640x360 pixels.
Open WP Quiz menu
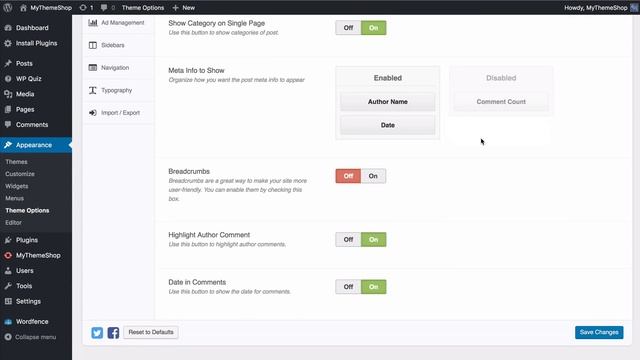(29, 79)
